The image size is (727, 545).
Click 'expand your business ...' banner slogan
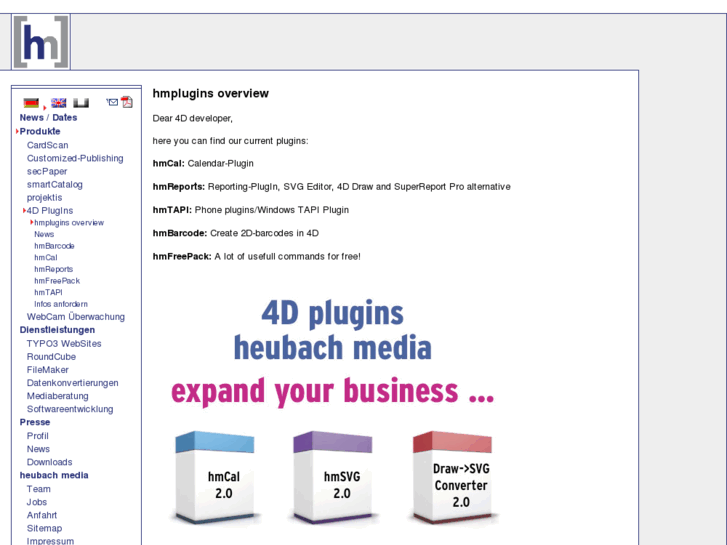pos(332,391)
